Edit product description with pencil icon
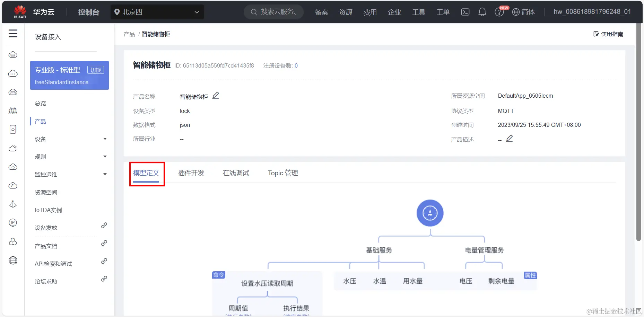Image resolution: width=644 pixels, height=317 pixels. [x=509, y=139]
